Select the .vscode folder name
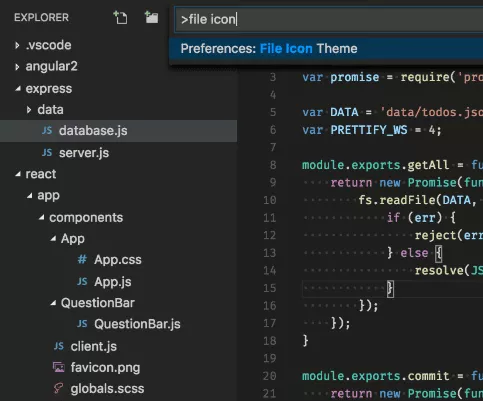This screenshot has height=401, width=483. tap(48, 45)
